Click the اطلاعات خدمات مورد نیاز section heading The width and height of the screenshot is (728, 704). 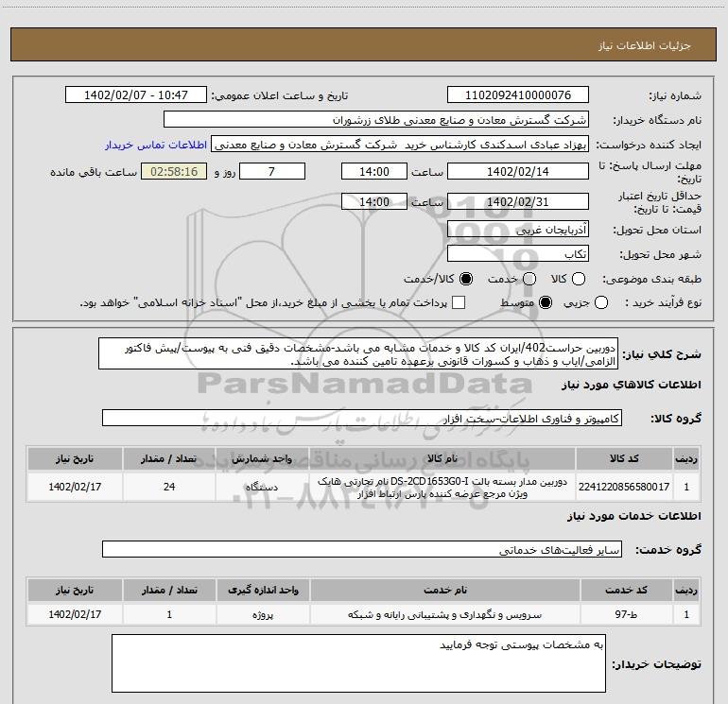tap(633, 516)
